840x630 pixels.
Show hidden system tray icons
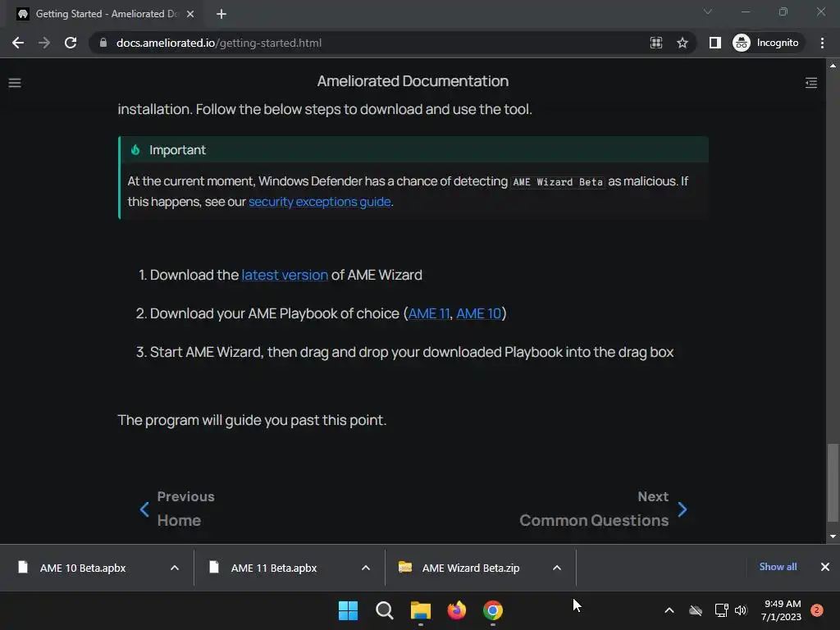(669, 610)
